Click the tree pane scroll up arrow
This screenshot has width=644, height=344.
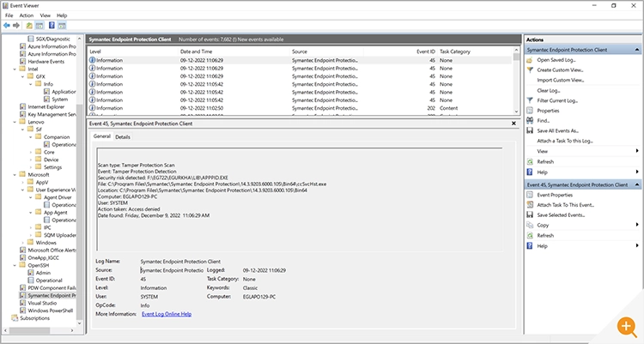click(80, 39)
